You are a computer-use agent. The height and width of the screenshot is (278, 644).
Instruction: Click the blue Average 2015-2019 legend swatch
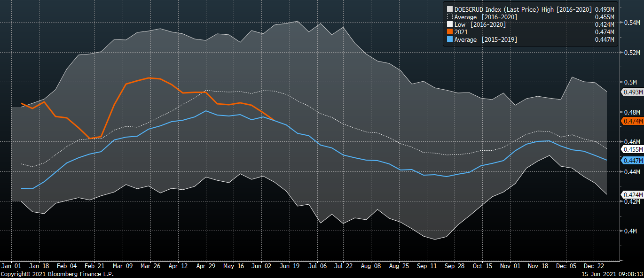[450, 39]
